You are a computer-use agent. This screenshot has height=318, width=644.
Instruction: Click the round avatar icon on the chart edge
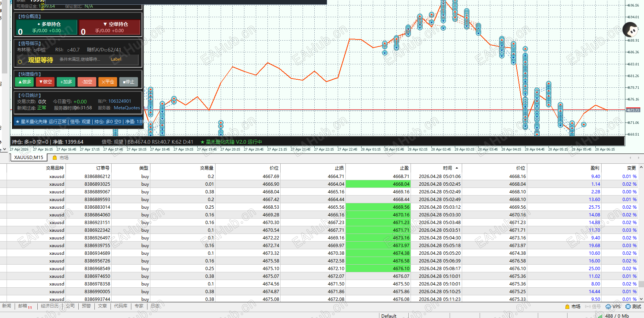tap(630, 30)
